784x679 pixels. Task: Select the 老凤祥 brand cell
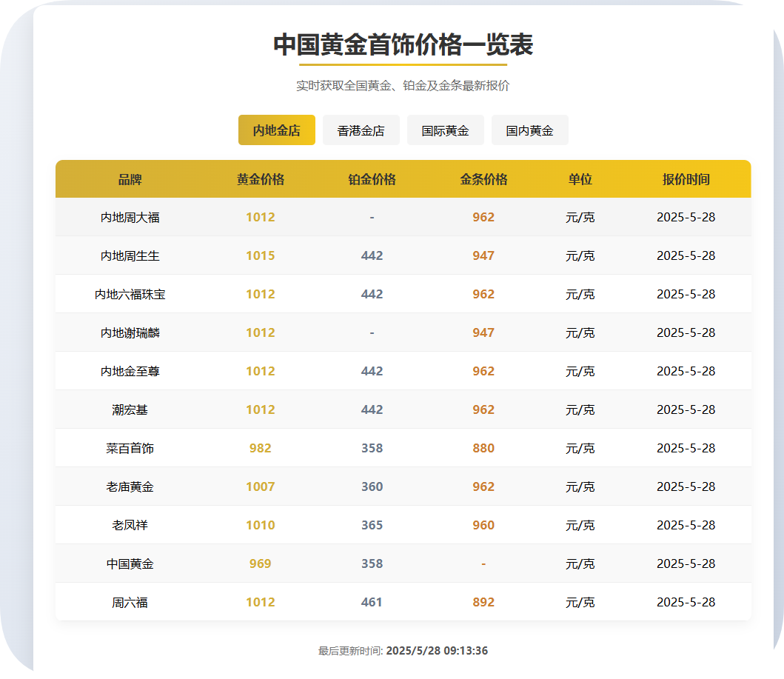[x=130, y=525]
